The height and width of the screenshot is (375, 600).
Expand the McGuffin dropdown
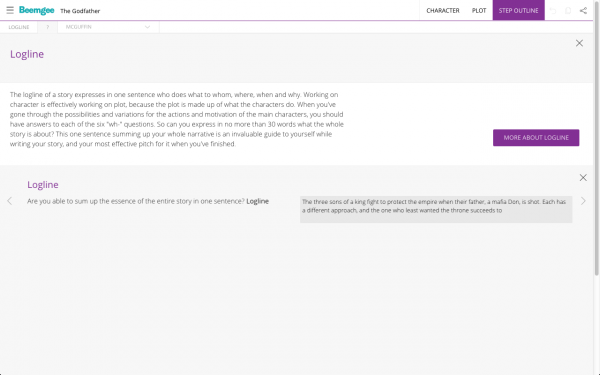[108, 27]
